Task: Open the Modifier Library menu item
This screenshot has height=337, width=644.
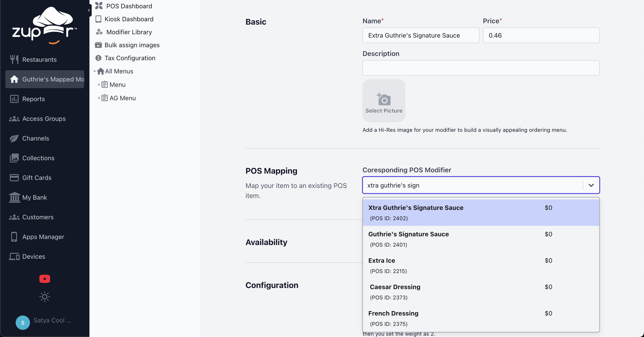Action: click(x=129, y=32)
